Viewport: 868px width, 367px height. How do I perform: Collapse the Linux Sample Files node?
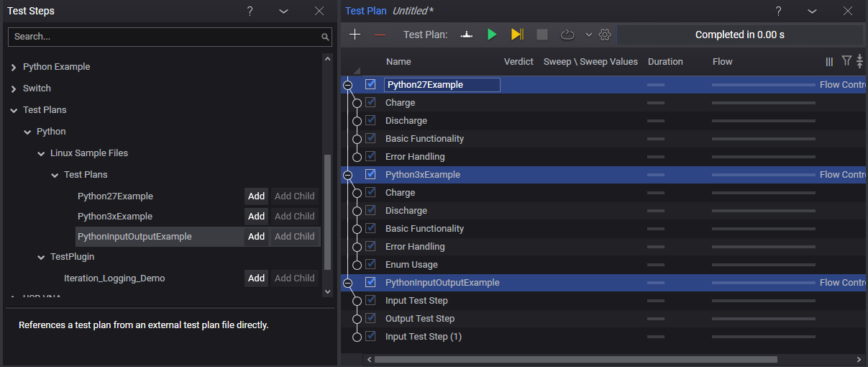pyautogui.click(x=41, y=153)
